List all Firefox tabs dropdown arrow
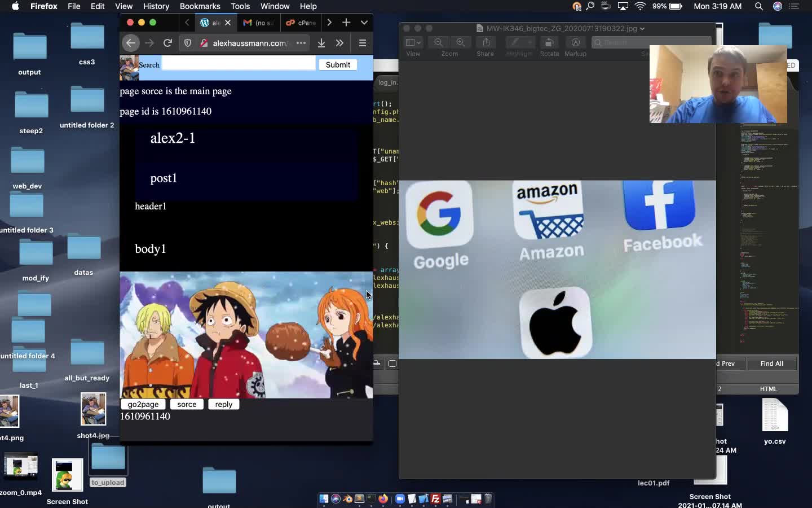 [364, 23]
